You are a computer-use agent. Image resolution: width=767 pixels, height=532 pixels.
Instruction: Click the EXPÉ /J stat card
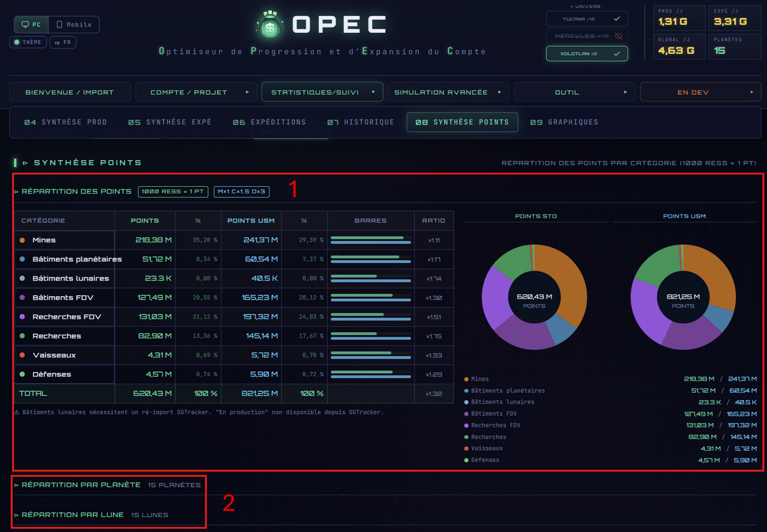click(x=735, y=17)
